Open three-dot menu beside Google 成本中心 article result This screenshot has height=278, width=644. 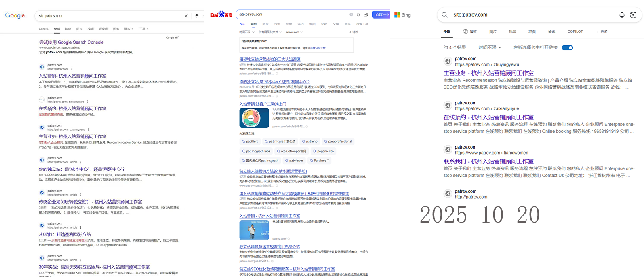(x=81, y=162)
